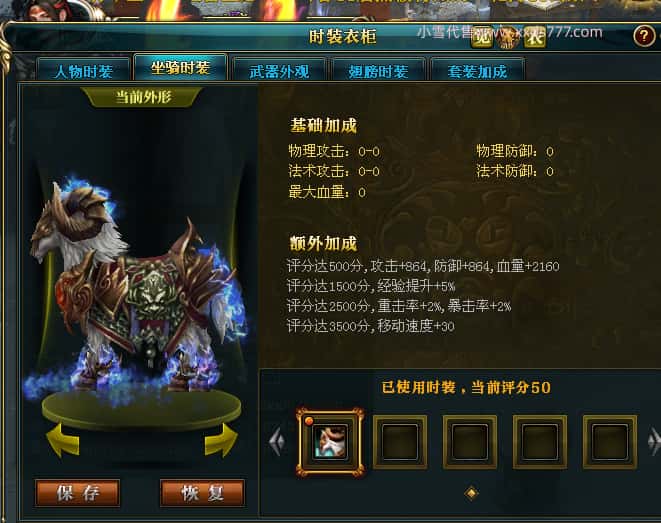Click the diamond page indicator below slots

(x=471, y=493)
